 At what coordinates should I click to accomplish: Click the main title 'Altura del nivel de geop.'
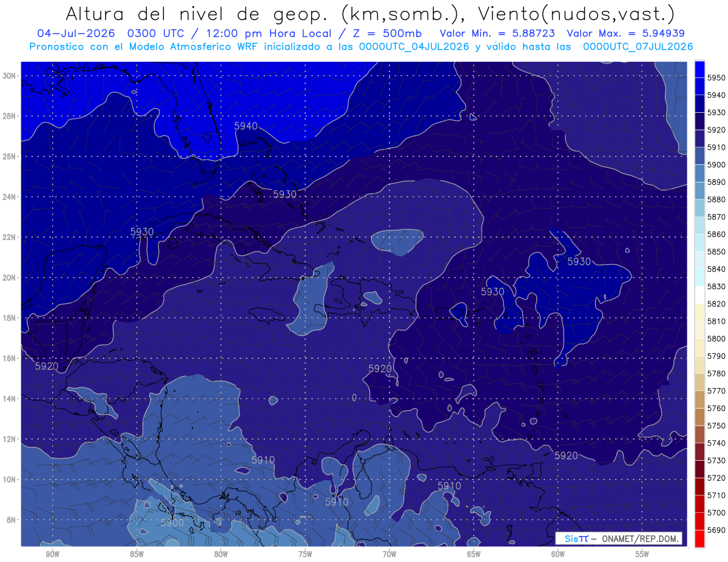pos(197,13)
